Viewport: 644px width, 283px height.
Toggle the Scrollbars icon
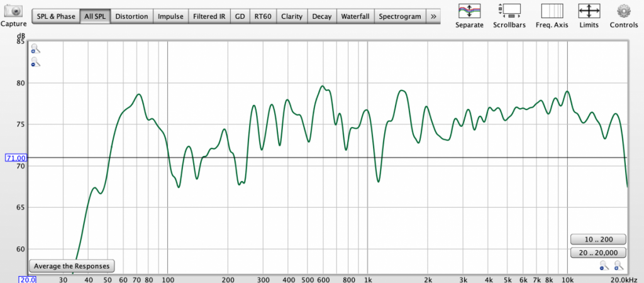pyautogui.click(x=509, y=10)
